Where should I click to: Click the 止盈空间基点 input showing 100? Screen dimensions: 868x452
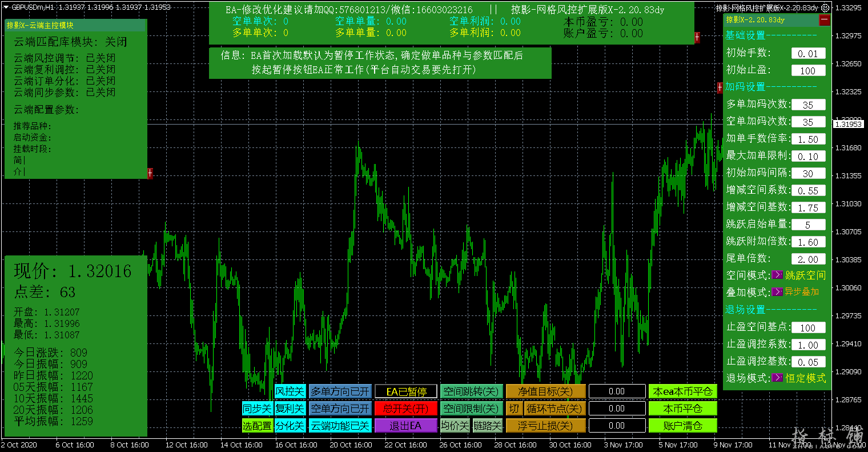(809, 328)
